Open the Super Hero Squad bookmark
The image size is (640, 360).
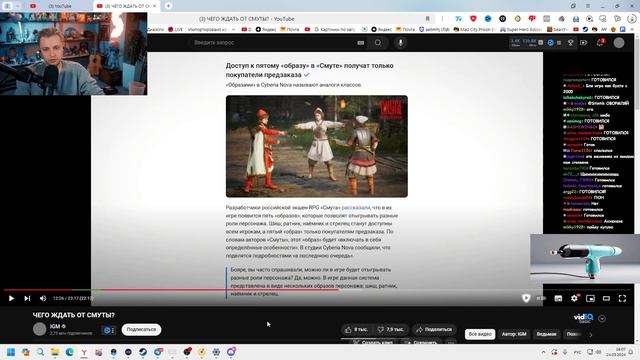(x=521, y=29)
